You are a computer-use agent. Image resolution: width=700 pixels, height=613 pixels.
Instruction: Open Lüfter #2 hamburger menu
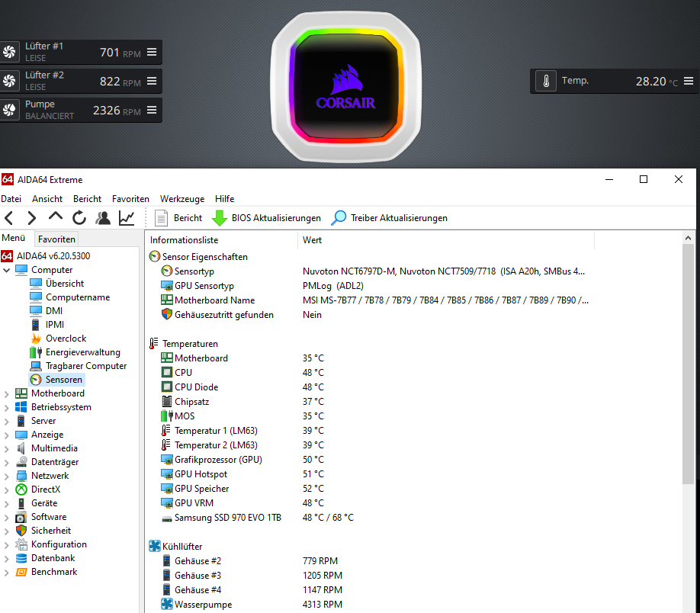tap(152, 81)
